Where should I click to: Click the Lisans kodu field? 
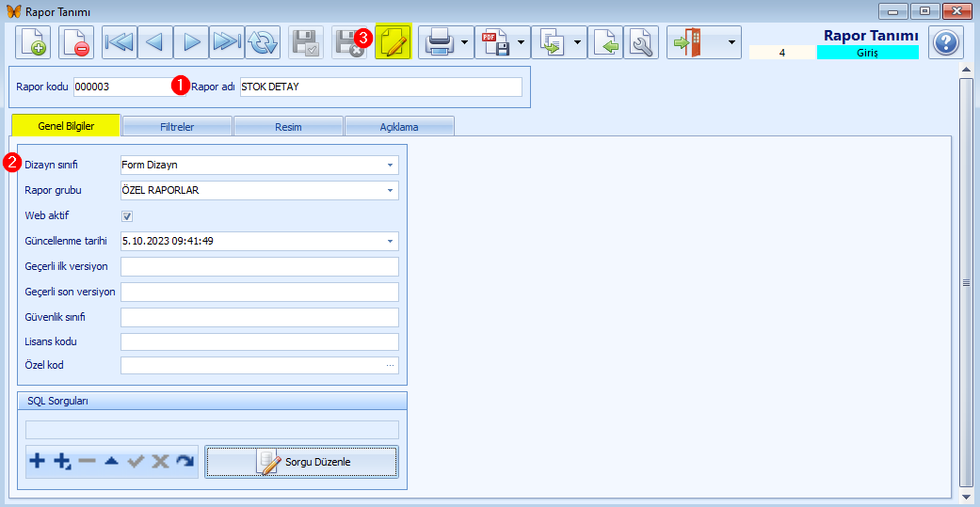[260, 342]
